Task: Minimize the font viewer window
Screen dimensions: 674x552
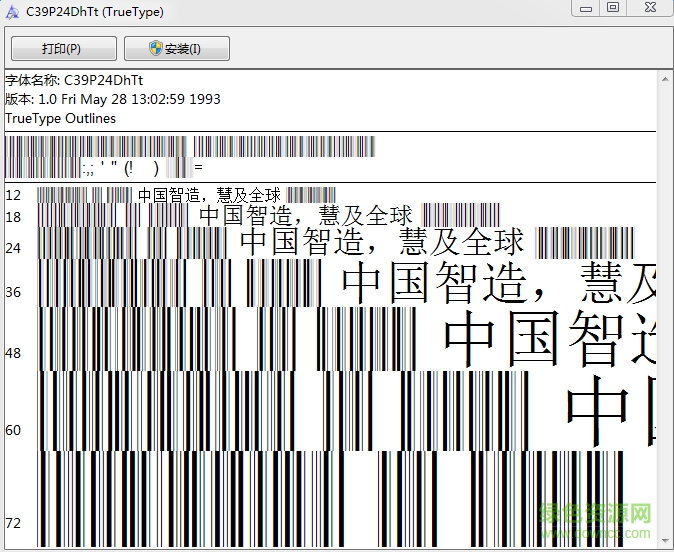Action: click(x=585, y=8)
